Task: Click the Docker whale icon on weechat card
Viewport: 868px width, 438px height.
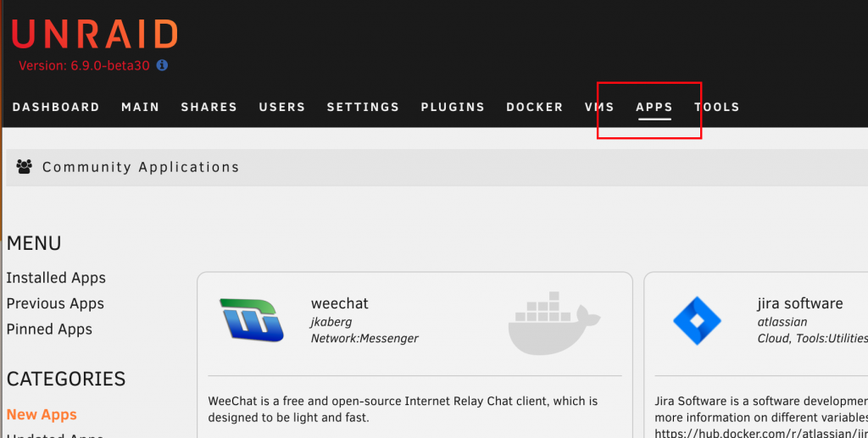Action: [x=554, y=323]
